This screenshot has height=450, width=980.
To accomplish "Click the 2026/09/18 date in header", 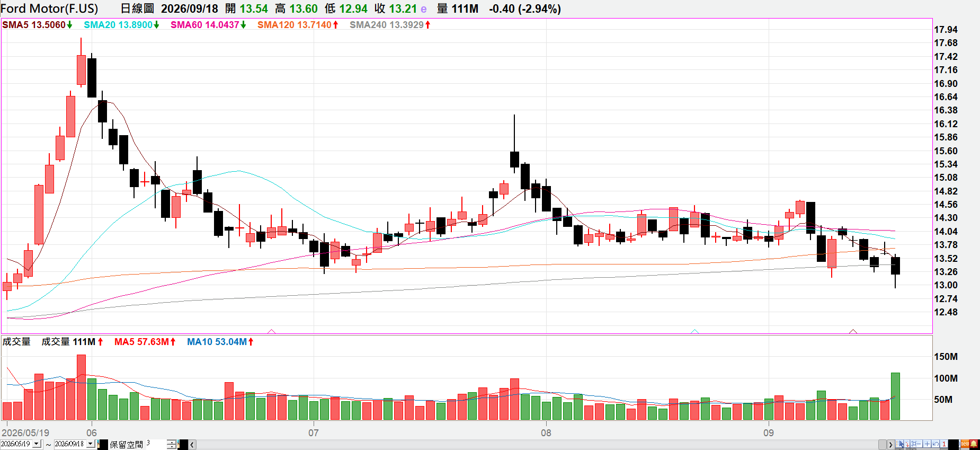I will click(190, 8).
